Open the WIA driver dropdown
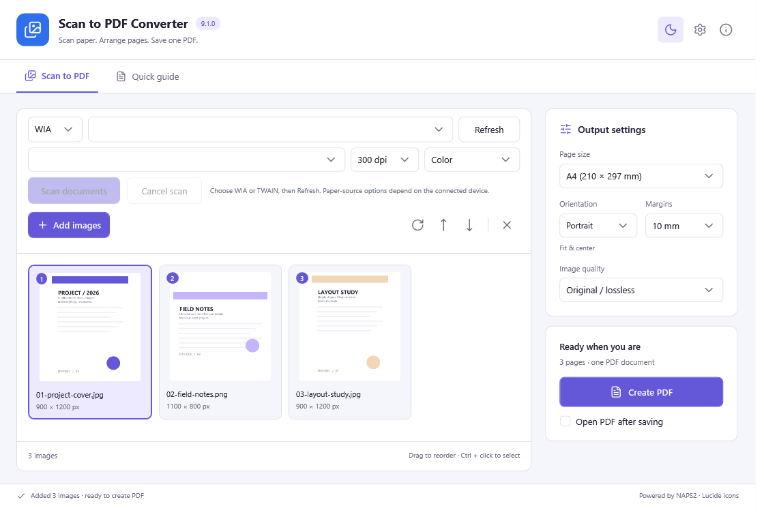The height and width of the screenshot is (532, 764). pyautogui.click(x=55, y=130)
